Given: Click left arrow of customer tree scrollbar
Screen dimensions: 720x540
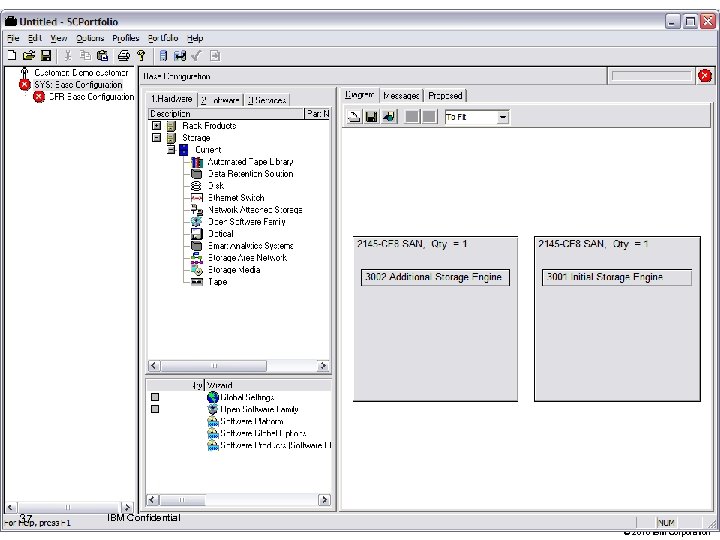Looking at the screenshot, I should coord(11,507).
